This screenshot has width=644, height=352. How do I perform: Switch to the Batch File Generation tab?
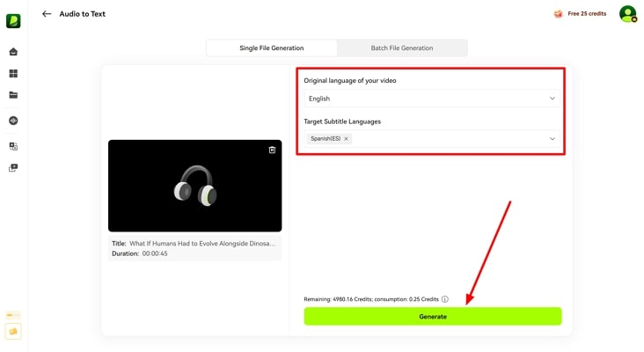click(x=402, y=48)
